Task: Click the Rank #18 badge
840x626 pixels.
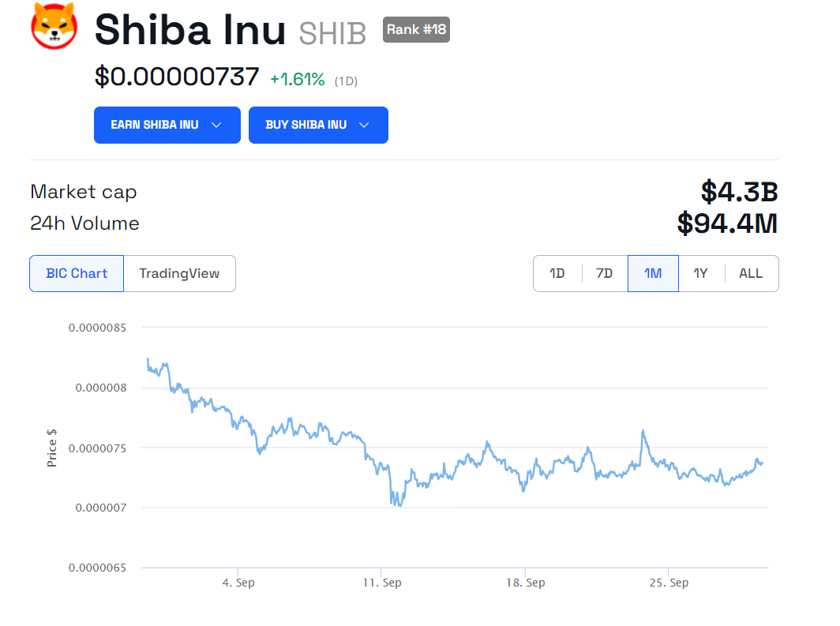Action: 416,30
